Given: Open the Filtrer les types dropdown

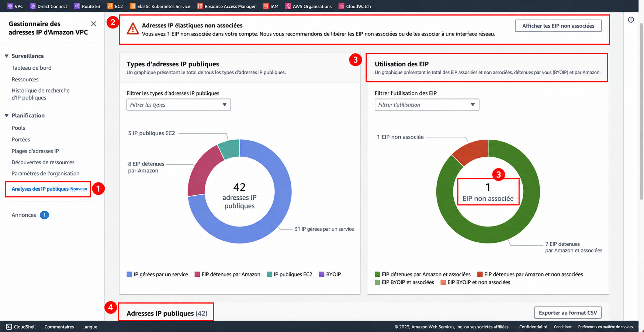Looking at the screenshot, I should [179, 105].
